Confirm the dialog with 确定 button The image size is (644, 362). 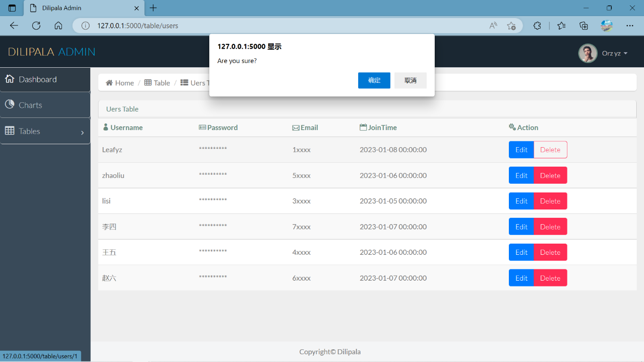pyautogui.click(x=374, y=80)
